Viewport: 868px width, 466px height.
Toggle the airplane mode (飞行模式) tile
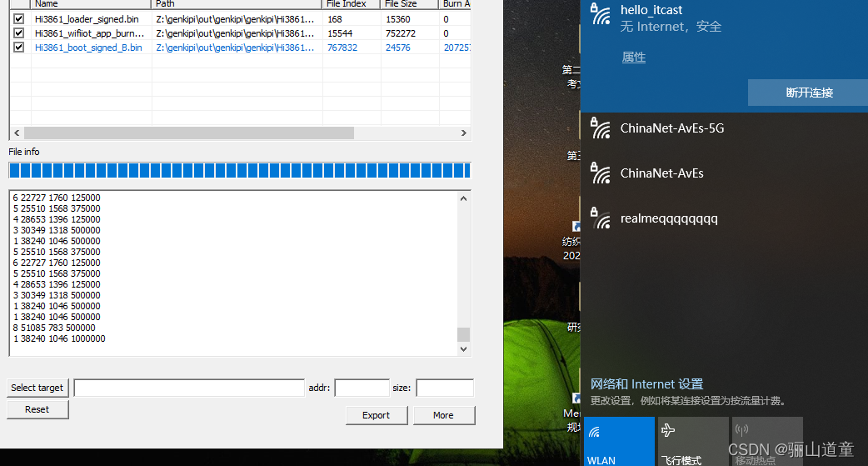[693, 442]
